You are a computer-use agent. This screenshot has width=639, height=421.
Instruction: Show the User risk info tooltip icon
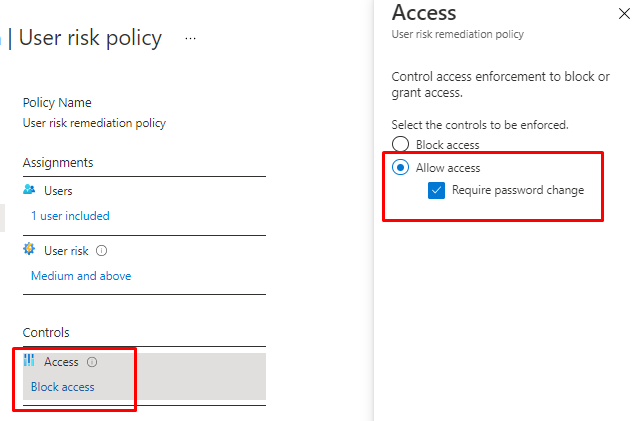[x=102, y=251]
